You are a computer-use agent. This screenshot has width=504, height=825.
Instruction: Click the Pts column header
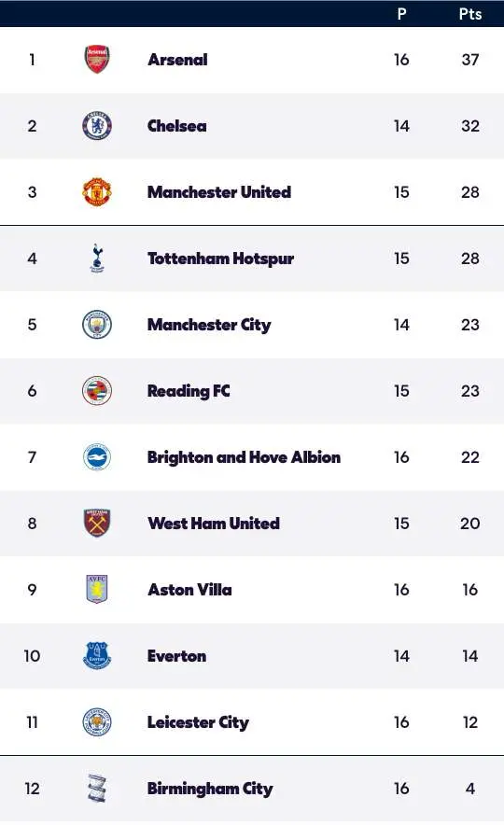469,14
